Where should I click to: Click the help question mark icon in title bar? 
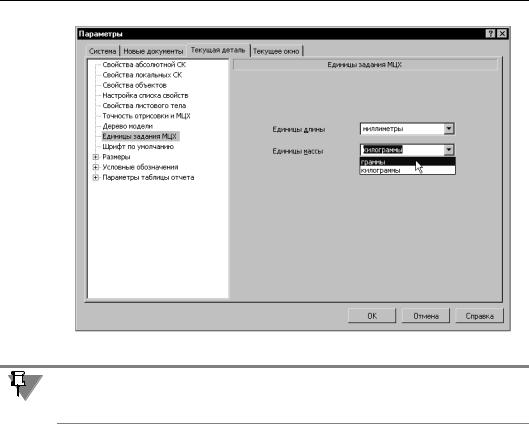point(491,34)
